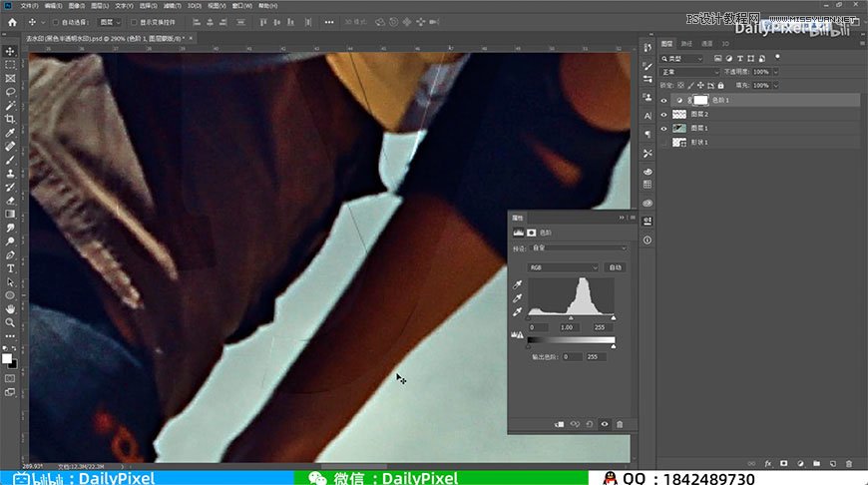Image resolution: width=868 pixels, height=485 pixels.
Task: Filter layers by text type icon
Action: 740,58
